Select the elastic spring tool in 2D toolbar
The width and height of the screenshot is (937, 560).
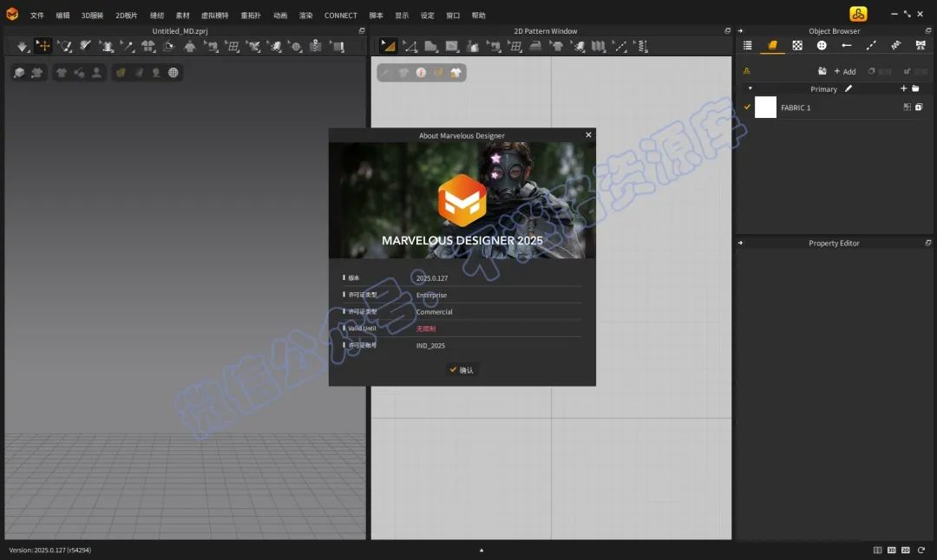tap(642, 46)
